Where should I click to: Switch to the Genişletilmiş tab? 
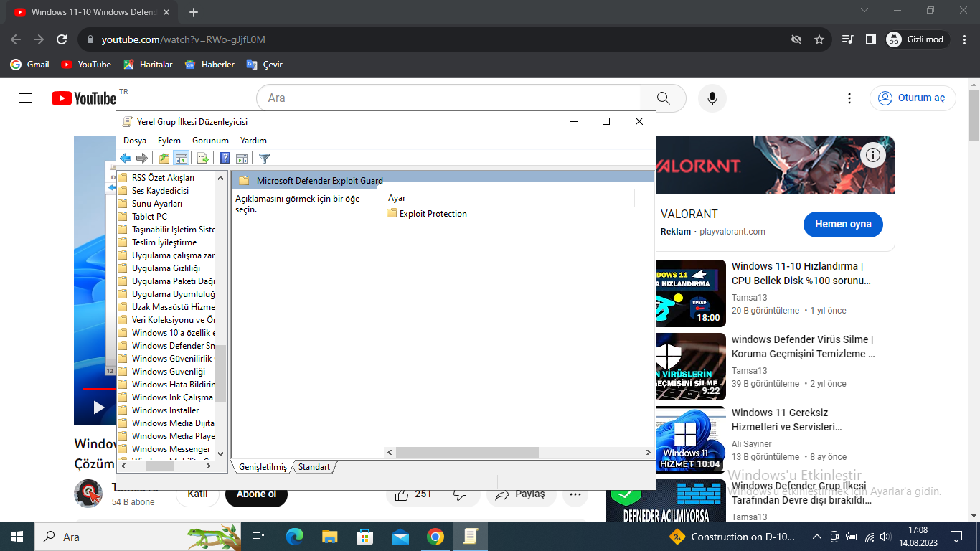pyautogui.click(x=263, y=467)
